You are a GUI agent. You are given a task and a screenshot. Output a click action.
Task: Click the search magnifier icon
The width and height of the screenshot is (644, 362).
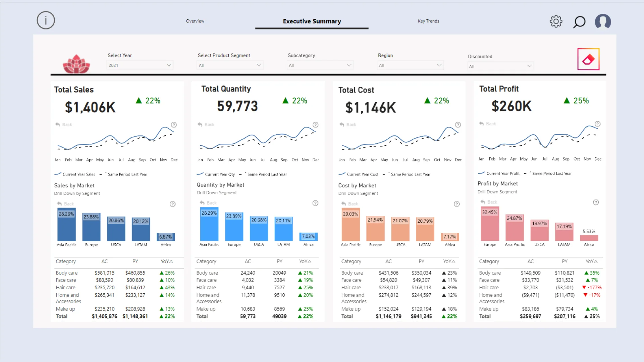[579, 22]
